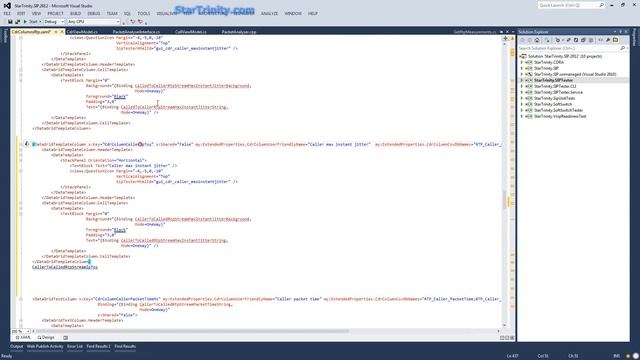
Task: Click Home icon in Solution Explorer toolbar
Action: (x=537, y=40)
